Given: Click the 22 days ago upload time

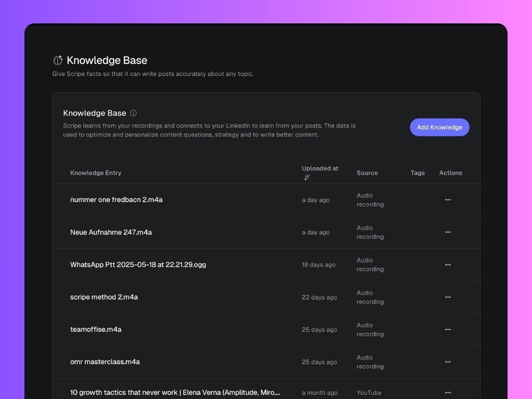Looking at the screenshot, I should point(320,297).
